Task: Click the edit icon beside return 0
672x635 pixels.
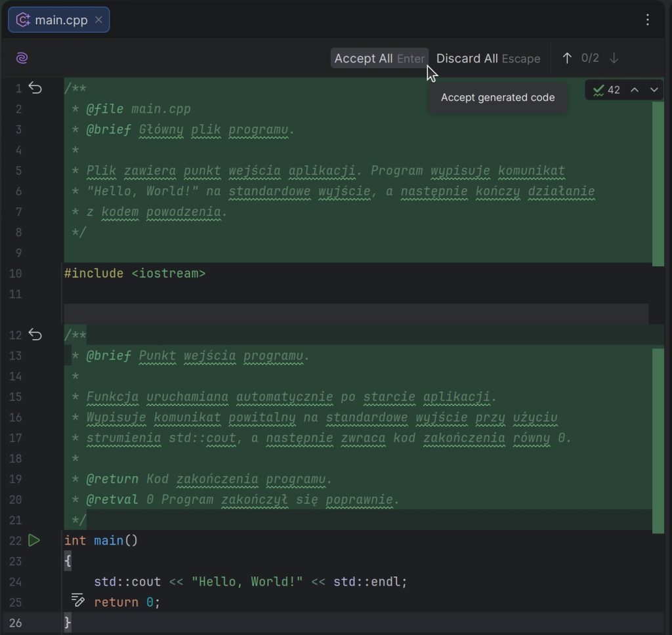Action: coord(77,600)
